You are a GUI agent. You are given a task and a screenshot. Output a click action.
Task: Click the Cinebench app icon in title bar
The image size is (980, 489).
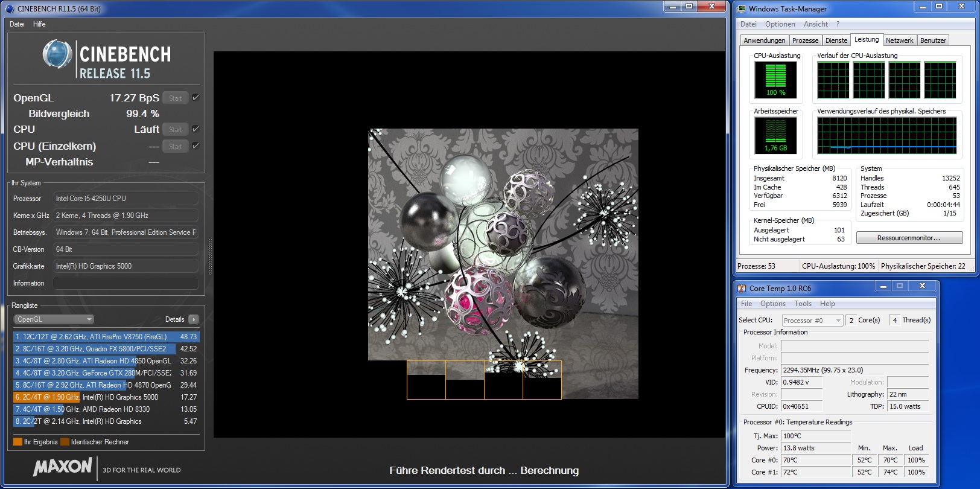pyautogui.click(x=9, y=8)
